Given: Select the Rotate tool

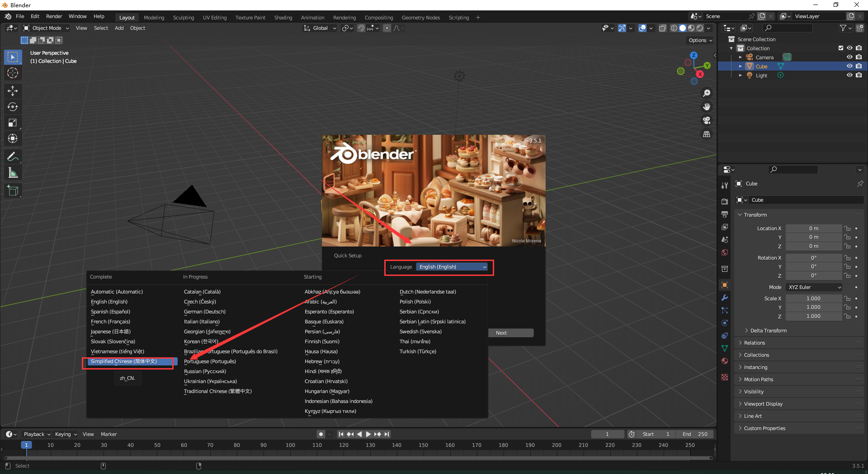Looking at the screenshot, I should (12, 107).
